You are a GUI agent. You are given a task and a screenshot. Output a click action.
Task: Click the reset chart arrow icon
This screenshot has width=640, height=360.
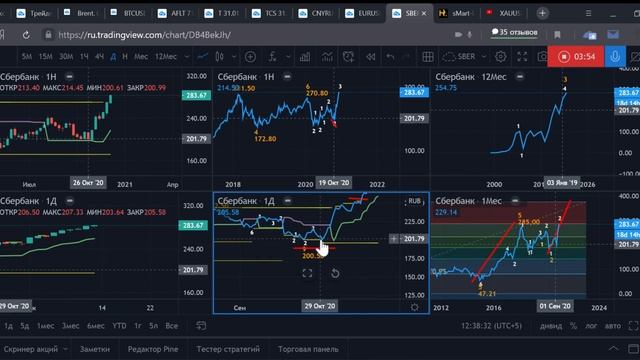point(335,273)
